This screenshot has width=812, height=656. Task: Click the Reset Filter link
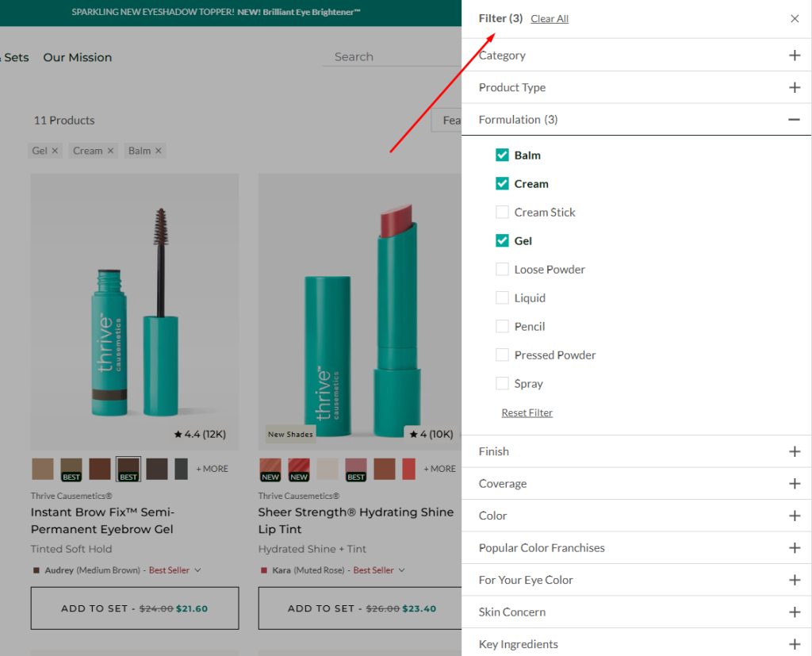pyautogui.click(x=527, y=412)
